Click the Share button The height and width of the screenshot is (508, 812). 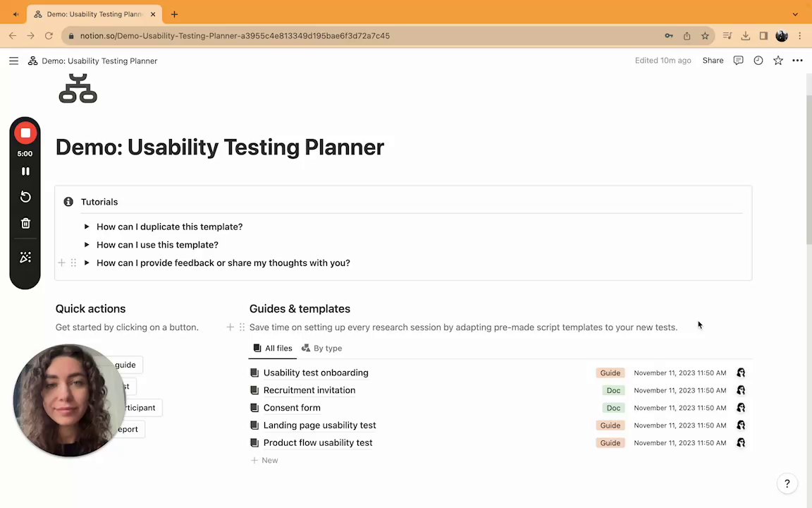pos(713,61)
